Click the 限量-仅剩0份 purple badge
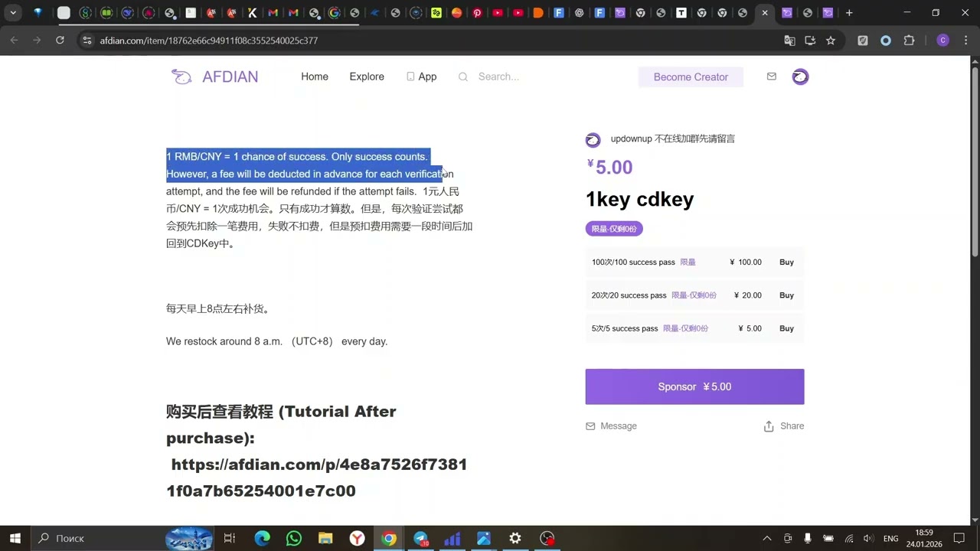 click(614, 229)
